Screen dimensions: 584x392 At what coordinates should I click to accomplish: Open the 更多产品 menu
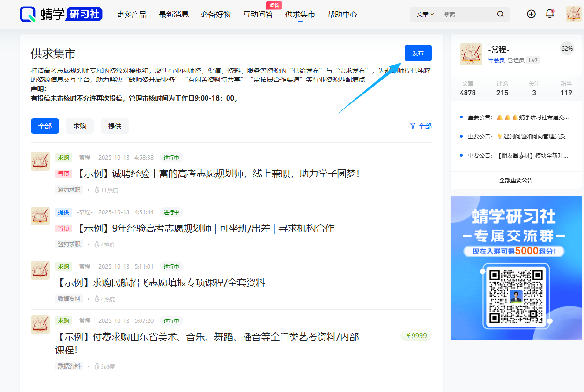point(132,14)
